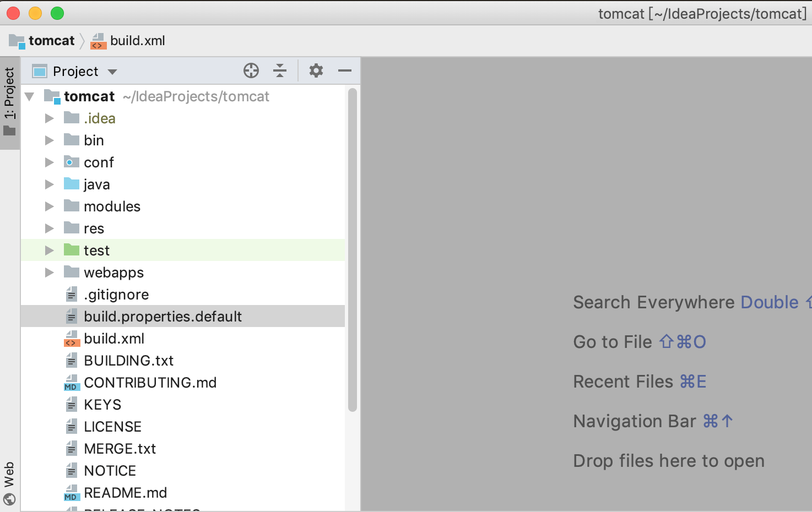
Task: Hide the Project tool window with minus icon
Action: (345, 70)
